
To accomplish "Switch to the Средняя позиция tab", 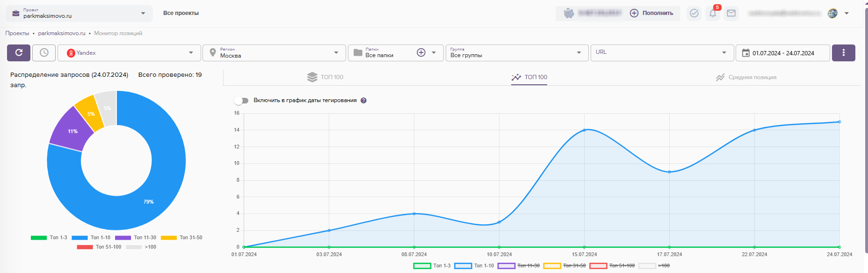I will [746, 77].
